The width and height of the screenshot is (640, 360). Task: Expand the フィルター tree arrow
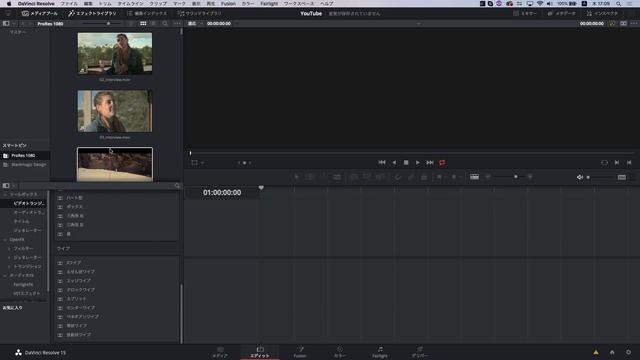(x=9, y=249)
